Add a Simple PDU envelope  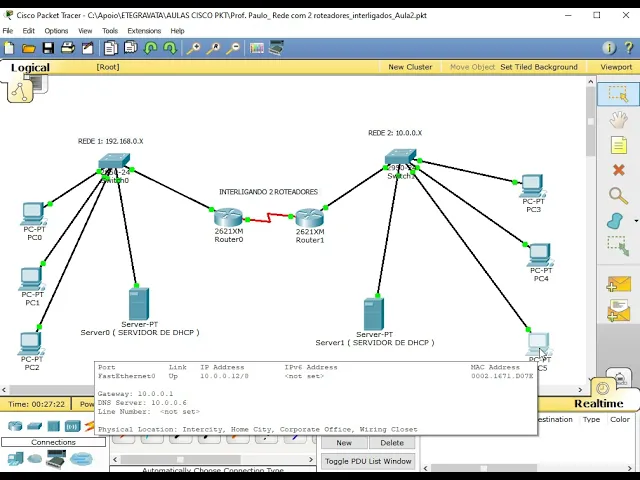click(x=619, y=284)
